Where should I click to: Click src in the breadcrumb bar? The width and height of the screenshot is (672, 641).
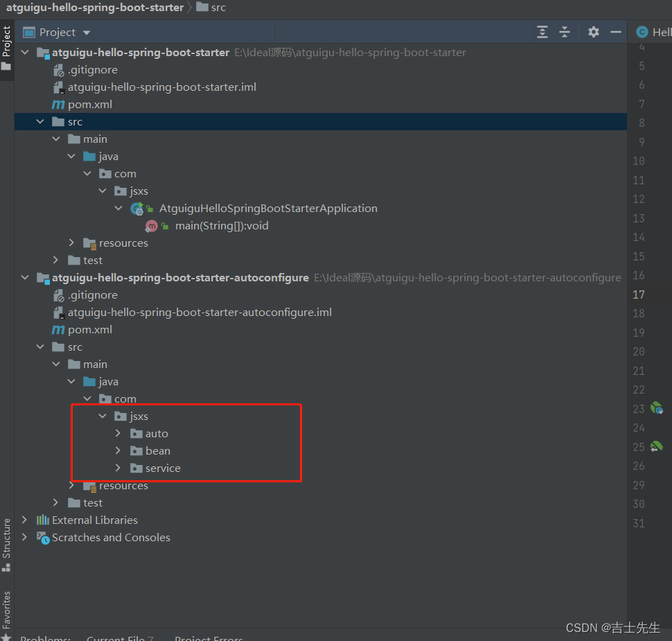[218, 8]
